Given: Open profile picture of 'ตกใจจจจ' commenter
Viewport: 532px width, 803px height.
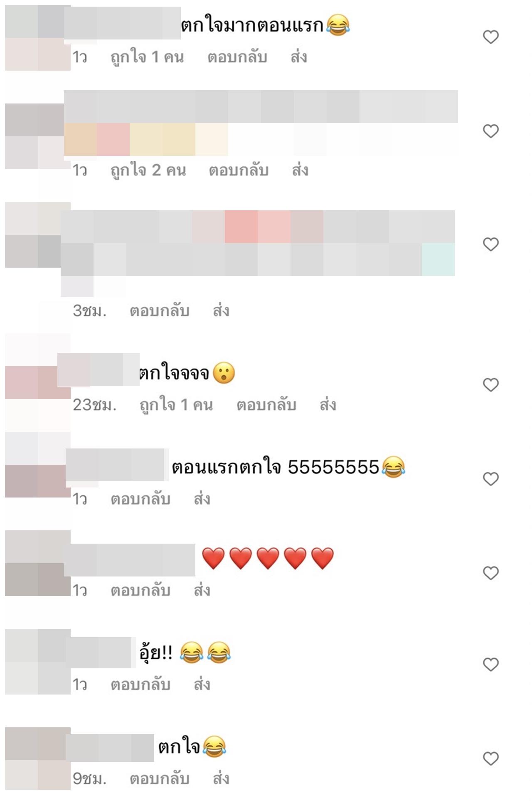Looking at the screenshot, I should (37, 382).
